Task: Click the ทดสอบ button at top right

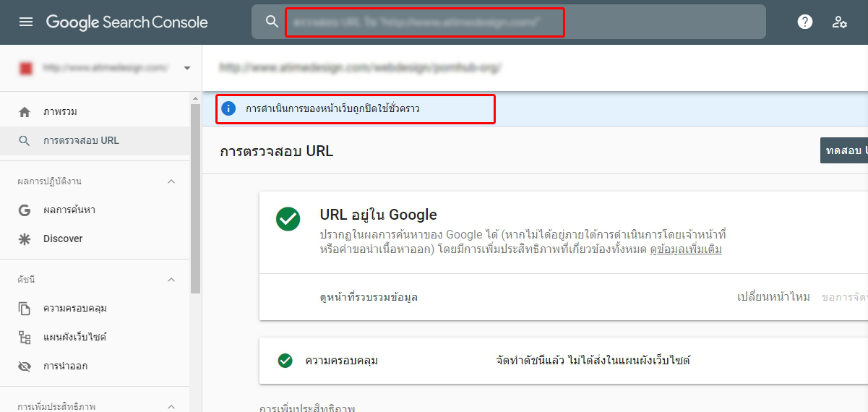Action: point(844,150)
